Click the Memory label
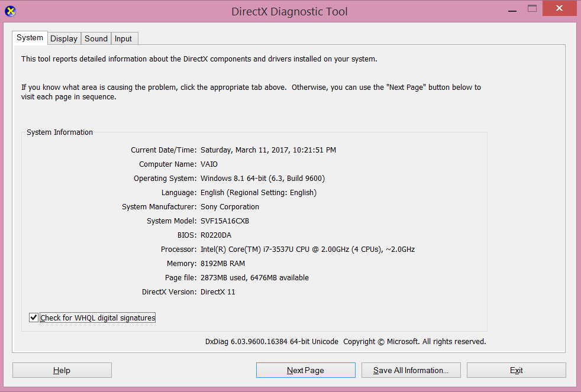Image resolution: width=581 pixels, height=392 pixels. tap(182, 264)
